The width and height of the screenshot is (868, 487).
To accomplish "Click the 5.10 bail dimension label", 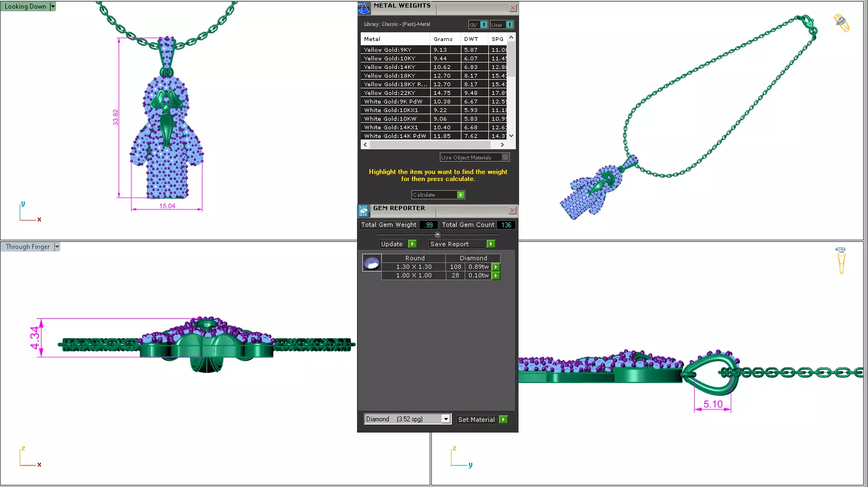I will click(713, 404).
